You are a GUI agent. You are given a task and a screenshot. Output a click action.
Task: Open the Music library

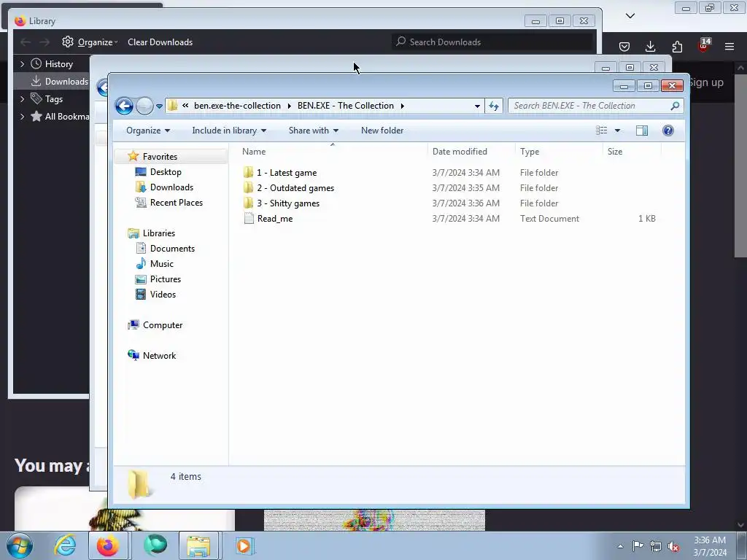161,264
